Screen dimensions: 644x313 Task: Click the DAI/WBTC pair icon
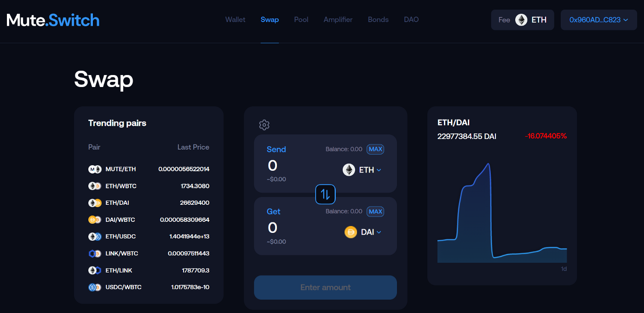tap(95, 220)
